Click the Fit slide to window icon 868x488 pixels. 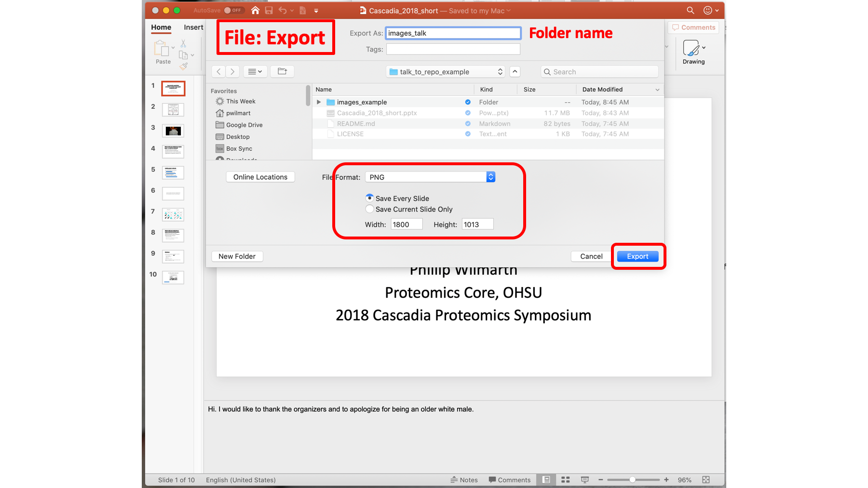click(x=706, y=480)
